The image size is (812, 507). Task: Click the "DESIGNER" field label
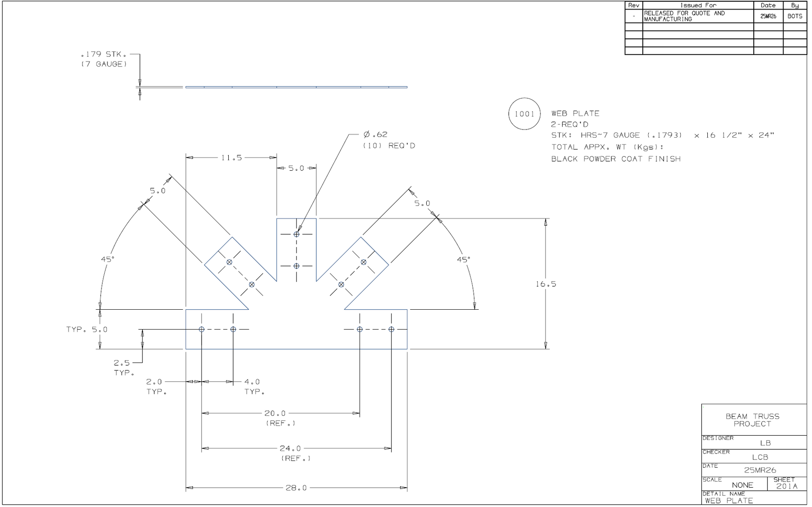tap(718, 438)
